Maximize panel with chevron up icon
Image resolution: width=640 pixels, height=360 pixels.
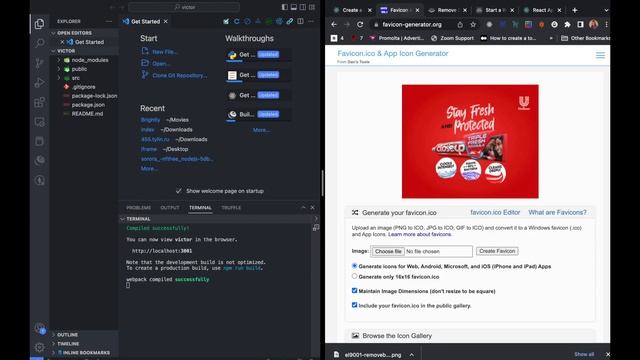(x=303, y=207)
